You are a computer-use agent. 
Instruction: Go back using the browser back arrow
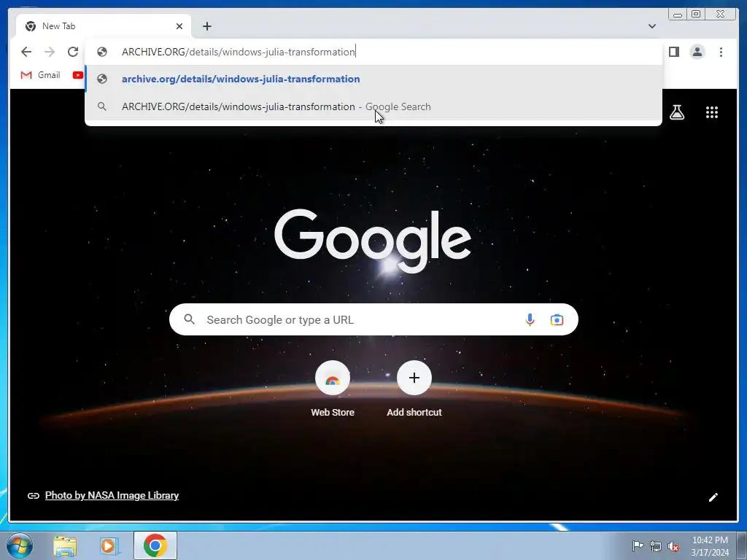pyautogui.click(x=26, y=52)
